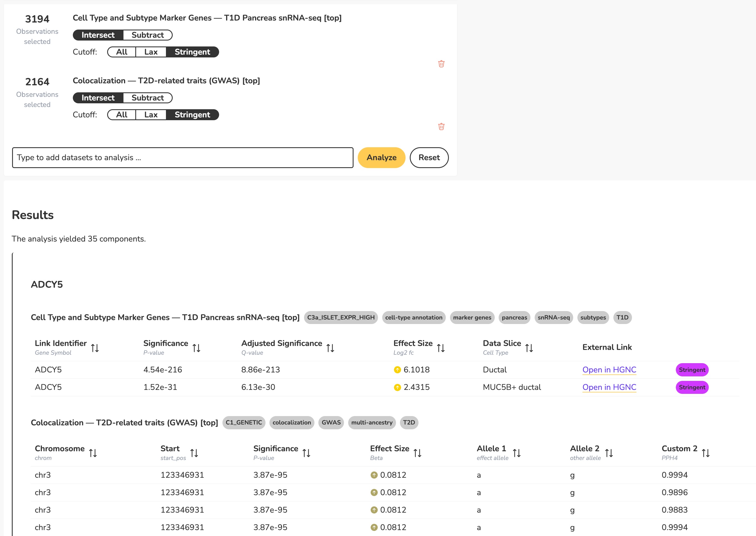Choose Lax cutoff for T2D Colocalization dataset

pyautogui.click(x=151, y=115)
